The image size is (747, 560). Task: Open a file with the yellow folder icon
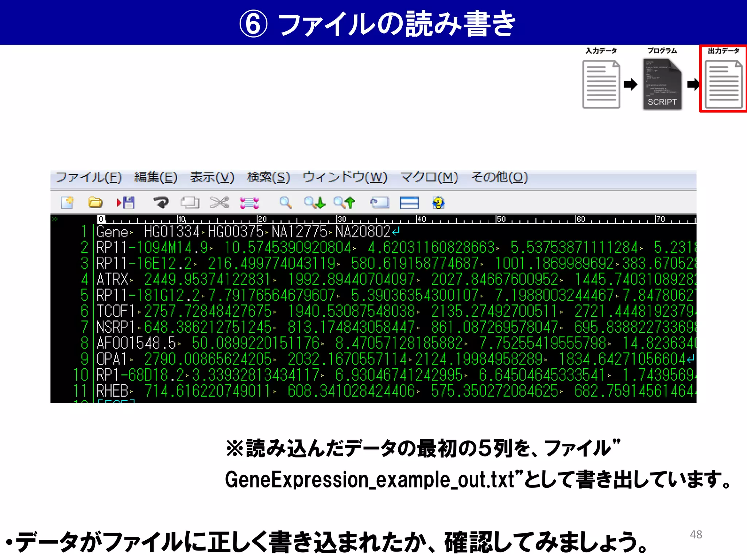(95, 202)
